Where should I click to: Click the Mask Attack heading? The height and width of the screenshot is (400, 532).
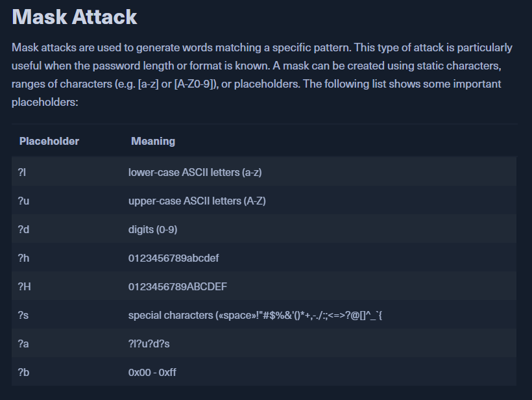click(x=75, y=16)
